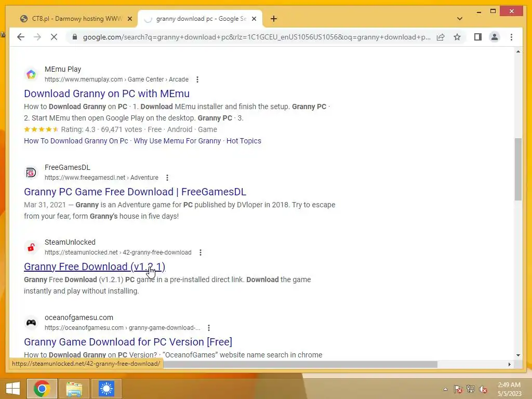Click the Chrome taskbar icon
Image resolution: width=532 pixels, height=399 pixels.
coord(42,389)
